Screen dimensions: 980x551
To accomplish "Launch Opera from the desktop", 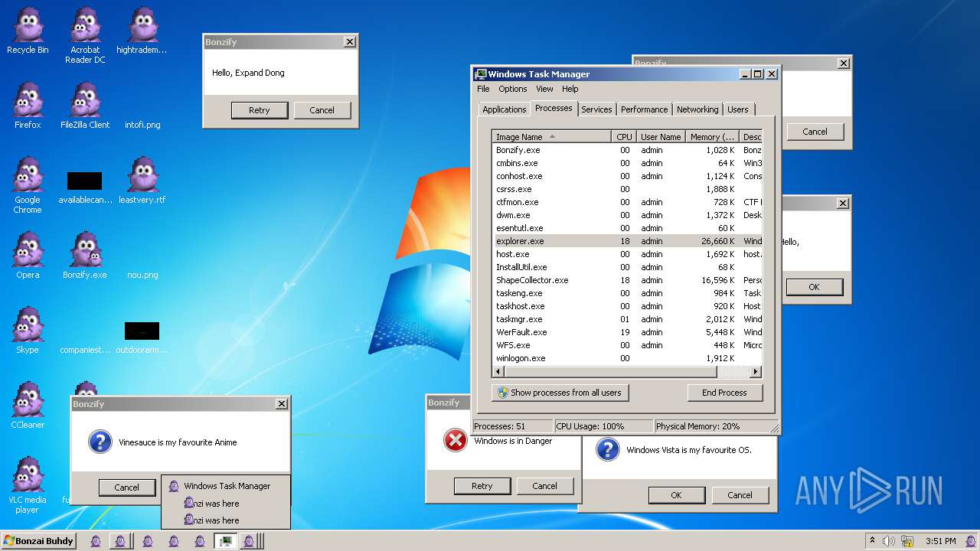I will (x=28, y=256).
